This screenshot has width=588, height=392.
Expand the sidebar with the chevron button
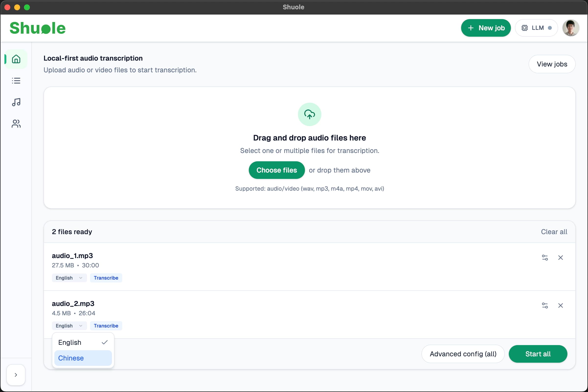point(16,374)
